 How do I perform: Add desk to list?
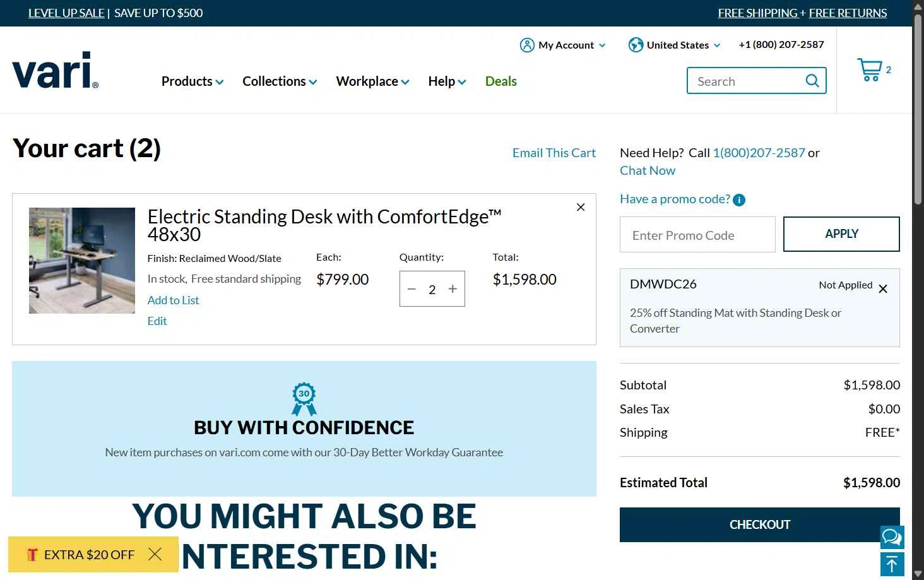pyautogui.click(x=173, y=300)
